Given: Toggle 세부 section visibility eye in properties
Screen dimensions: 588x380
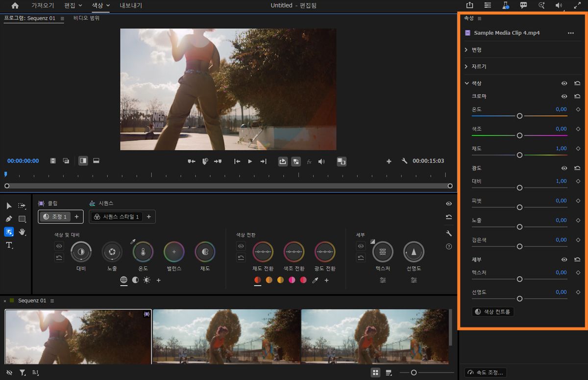Looking at the screenshot, I should tap(564, 259).
